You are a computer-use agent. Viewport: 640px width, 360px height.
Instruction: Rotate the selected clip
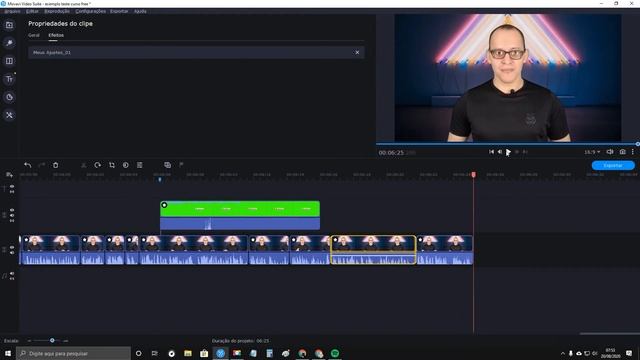tap(98, 165)
